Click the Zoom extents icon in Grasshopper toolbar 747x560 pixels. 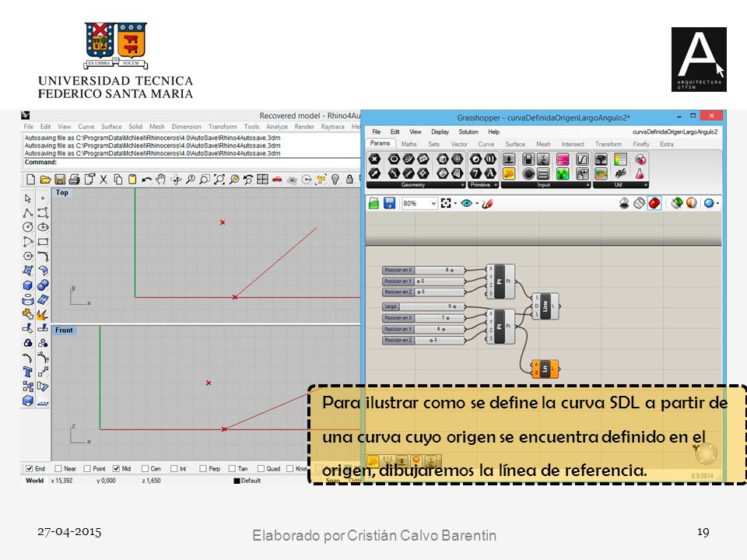click(x=446, y=203)
